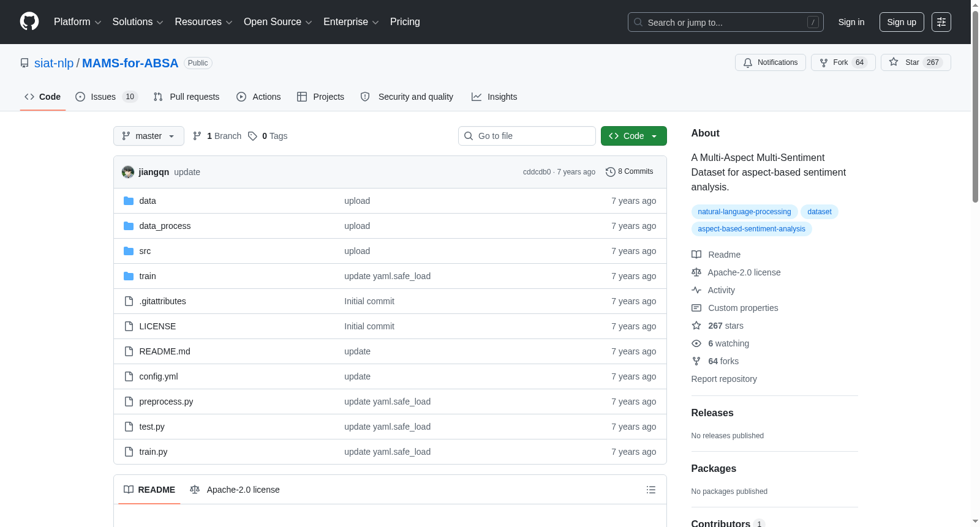The image size is (980, 527).
Task: Click the Releases heading link
Action: [712, 413]
